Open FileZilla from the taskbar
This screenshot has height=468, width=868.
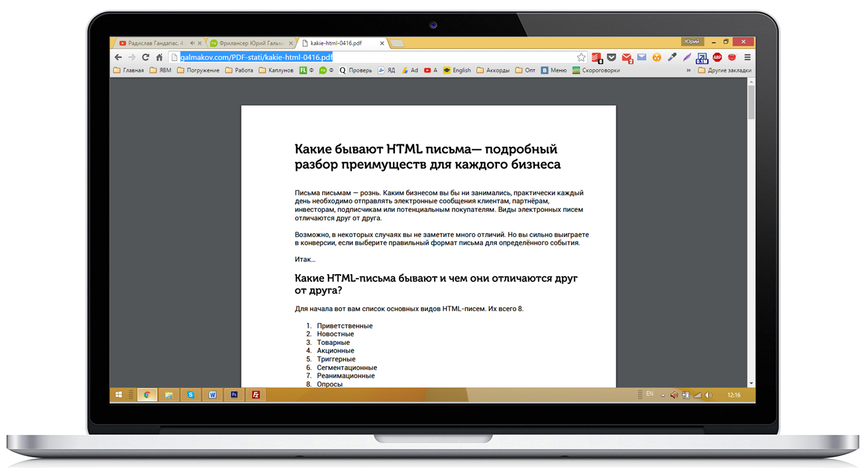(x=256, y=395)
